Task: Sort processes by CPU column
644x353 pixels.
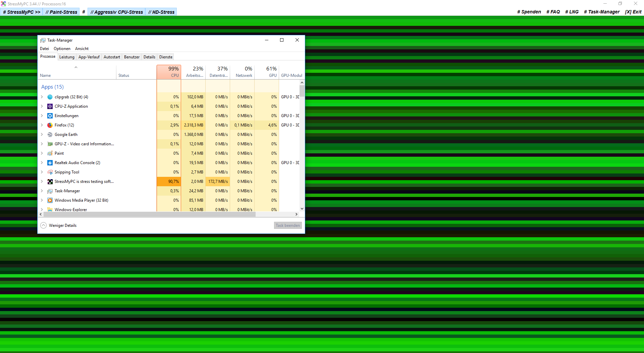Action: (169, 72)
